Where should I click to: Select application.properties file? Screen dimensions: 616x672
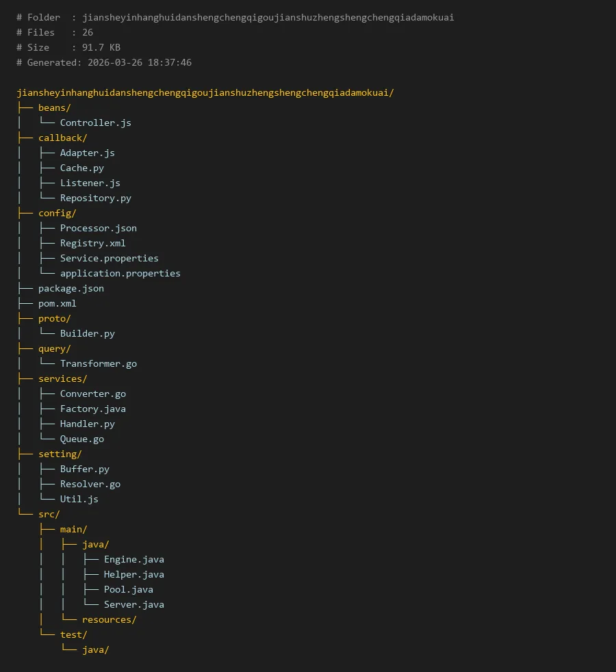(x=120, y=273)
